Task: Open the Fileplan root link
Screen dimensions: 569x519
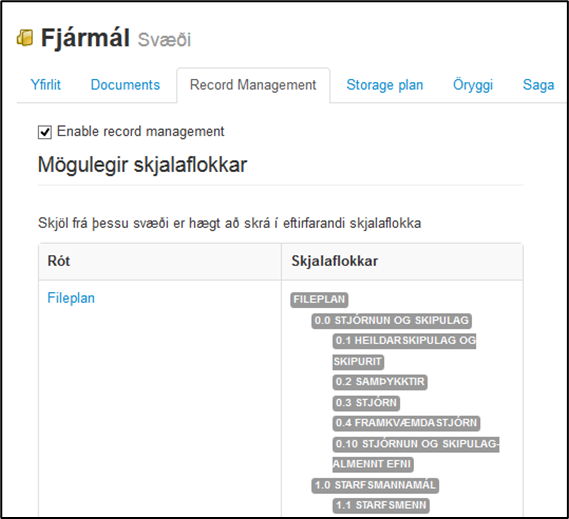Action: click(x=71, y=298)
